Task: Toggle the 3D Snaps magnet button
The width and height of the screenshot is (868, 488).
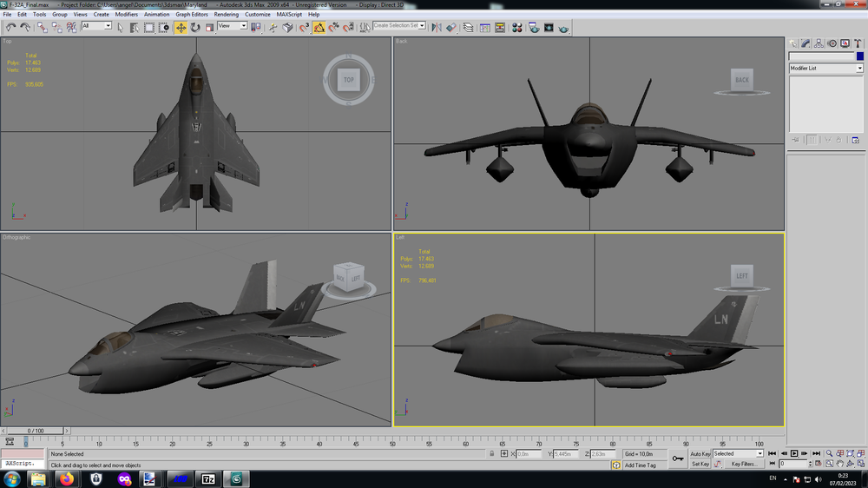Action: click(304, 27)
